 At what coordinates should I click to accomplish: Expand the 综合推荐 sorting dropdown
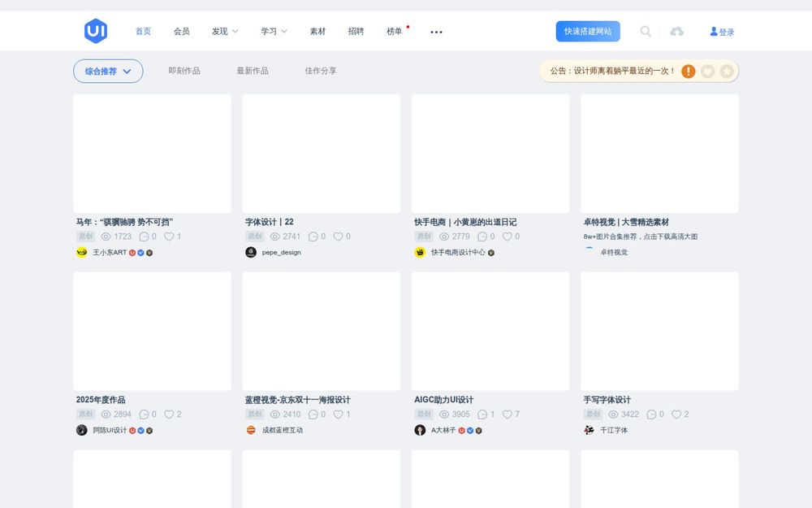click(x=108, y=71)
